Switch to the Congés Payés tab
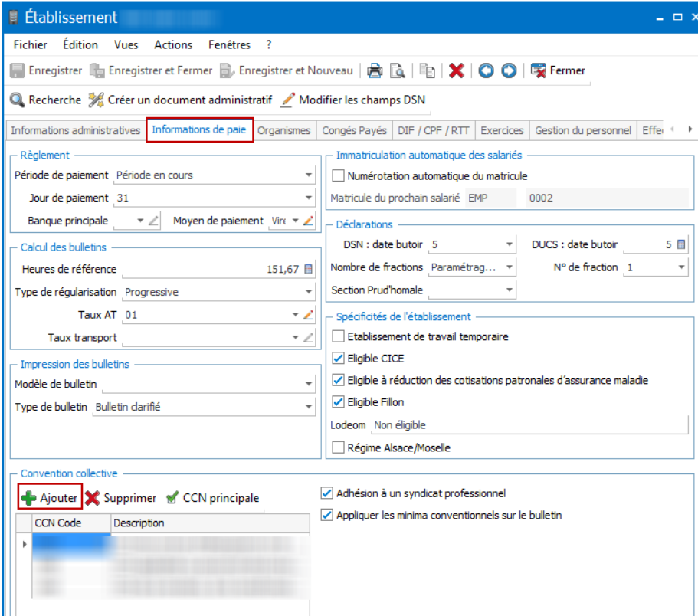 pos(354,130)
